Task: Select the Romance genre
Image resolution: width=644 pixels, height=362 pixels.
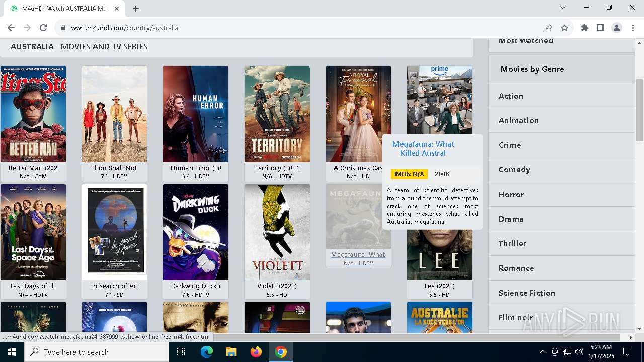Action: coord(561,268)
